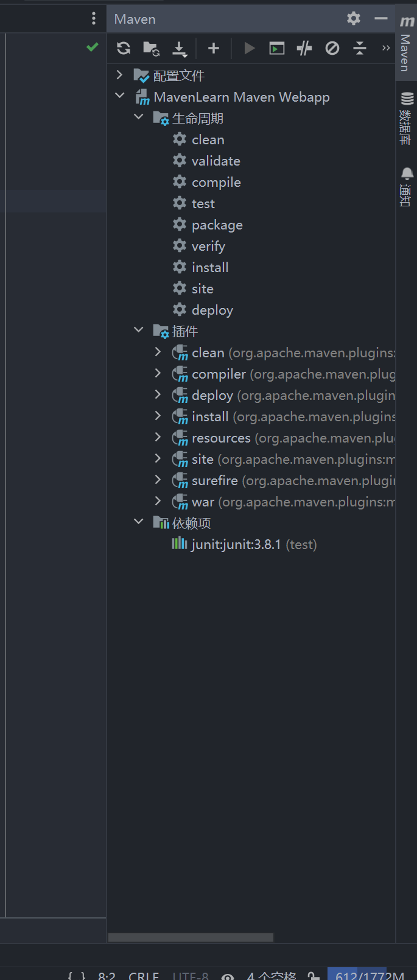417x980 pixels.
Task: Expand the 配置文件 profiles node
Action: pos(120,75)
